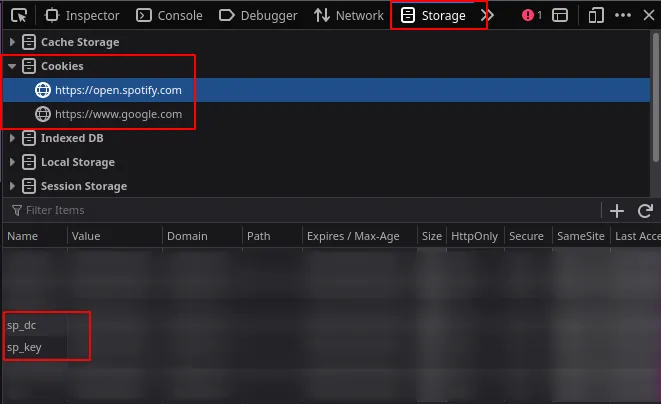Open the Debugger tab
The width and height of the screenshot is (661, 404).
click(x=258, y=16)
